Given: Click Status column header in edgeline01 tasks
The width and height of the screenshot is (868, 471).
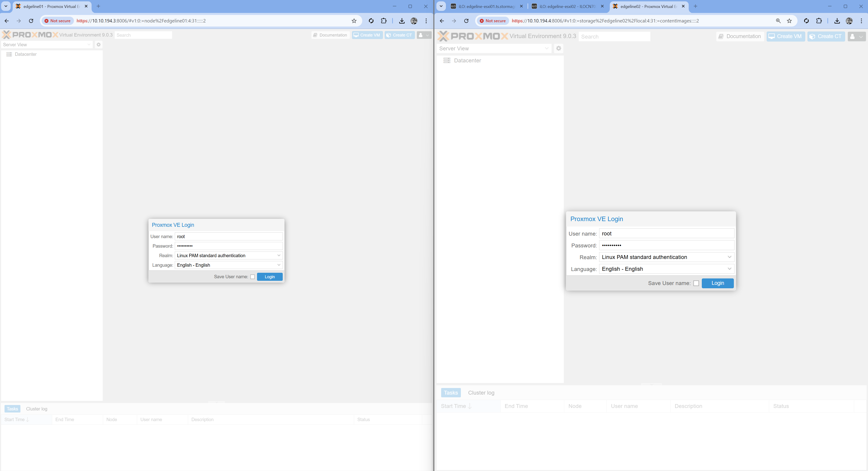Looking at the screenshot, I should [387, 420].
